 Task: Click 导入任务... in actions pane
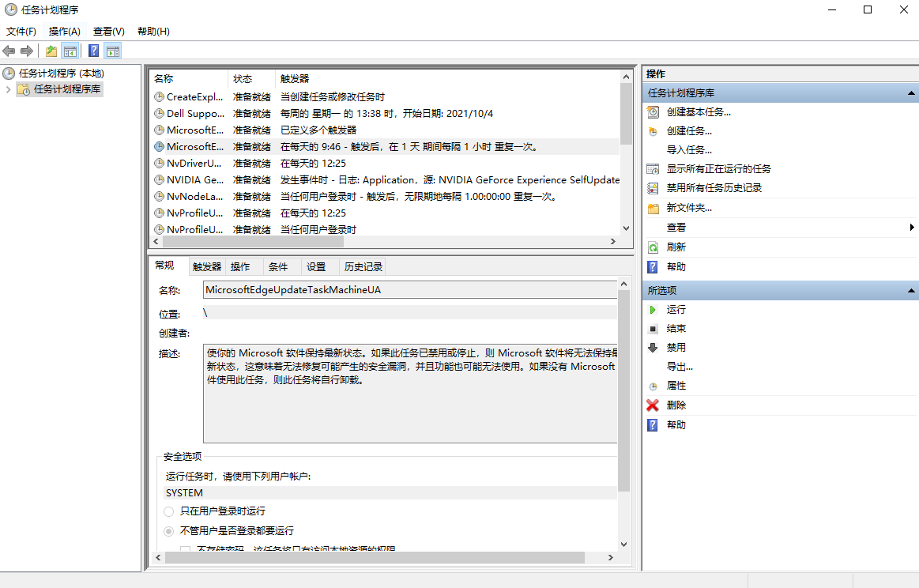(x=689, y=150)
